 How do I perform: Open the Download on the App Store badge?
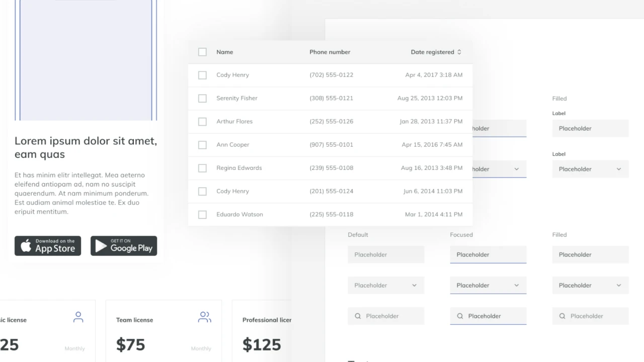point(48,246)
